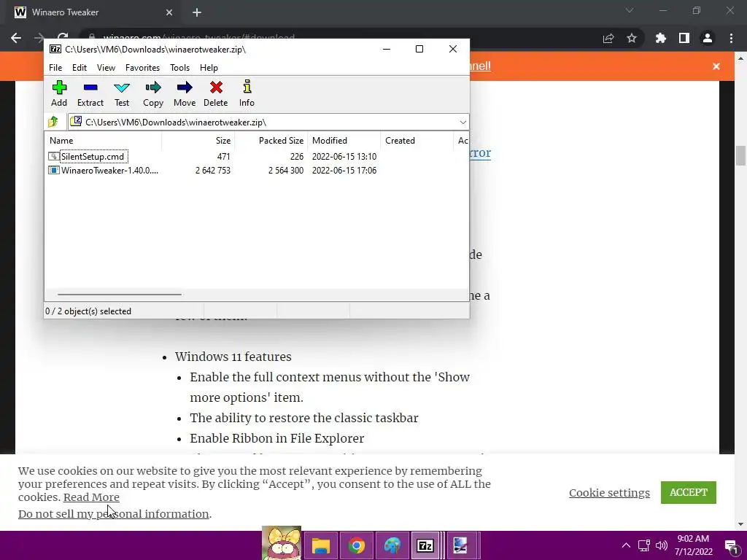Click the ACCEPT cookies button
Screen dimensions: 747x560
pyautogui.click(x=689, y=492)
